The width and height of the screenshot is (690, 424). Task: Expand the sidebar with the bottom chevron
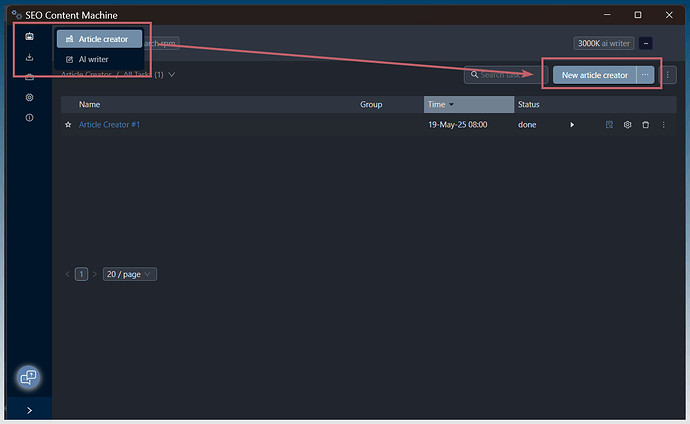[29, 410]
